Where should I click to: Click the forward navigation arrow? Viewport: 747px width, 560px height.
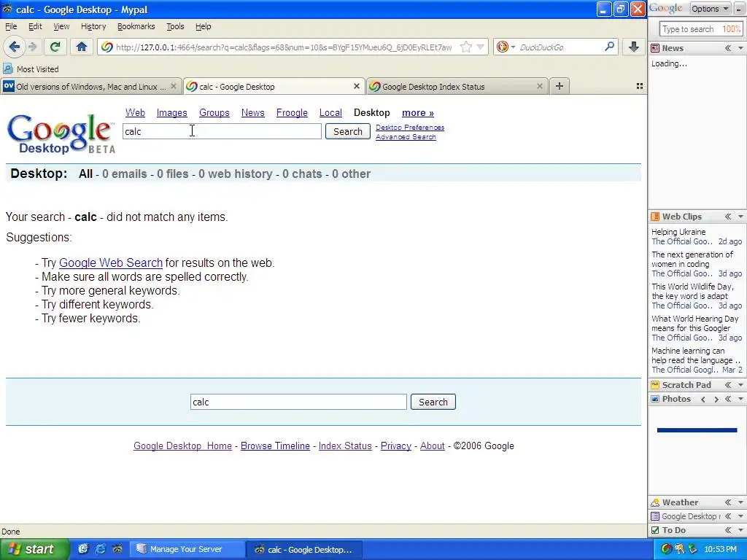point(32,47)
